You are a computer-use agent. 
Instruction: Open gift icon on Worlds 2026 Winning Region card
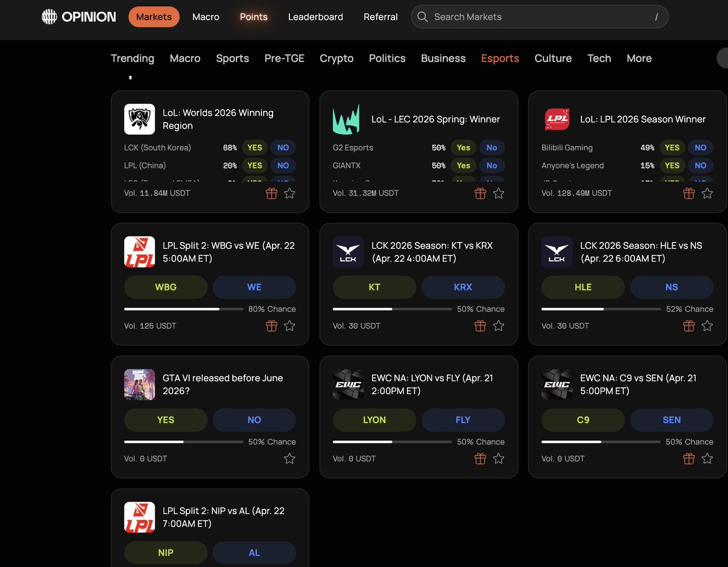click(271, 193)
